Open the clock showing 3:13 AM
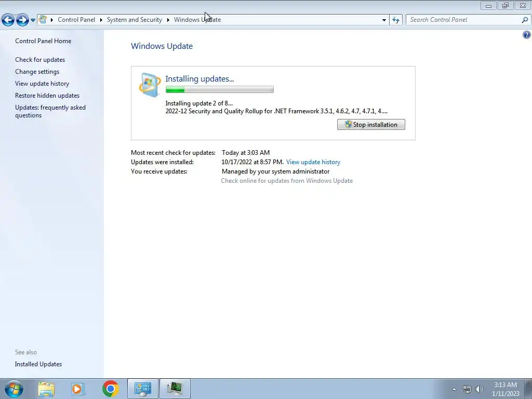Viewport: 532px width, 399px height. [x=506, y=389]
